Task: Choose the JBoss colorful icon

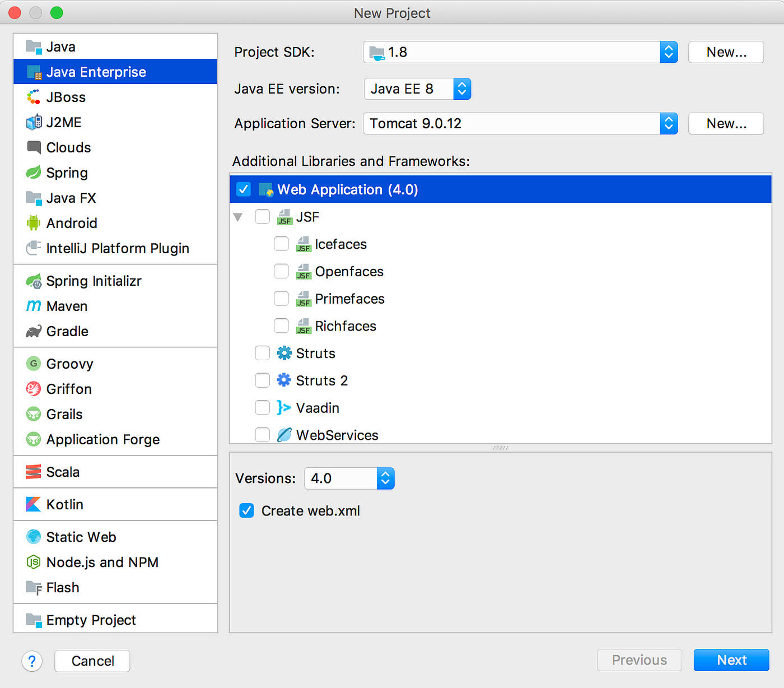Action: click(x=34, y=97)
